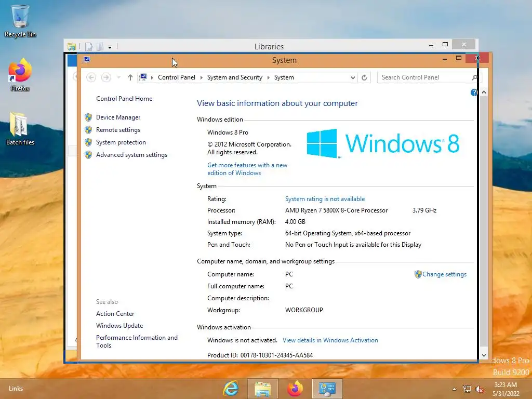Click New folder icon in Libraries quick access toolbar
Viewport: 532px width, 399px height.
click(x=100, y=46)
